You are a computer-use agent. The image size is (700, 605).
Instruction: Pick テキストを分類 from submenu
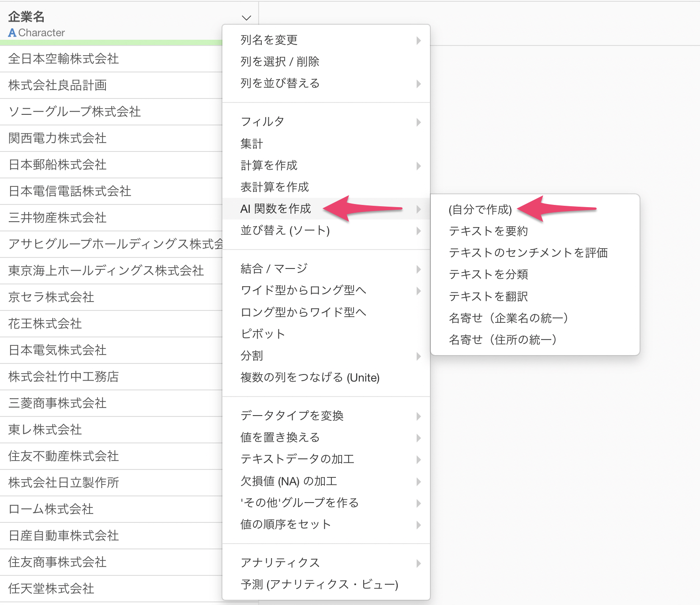point(488,275)
